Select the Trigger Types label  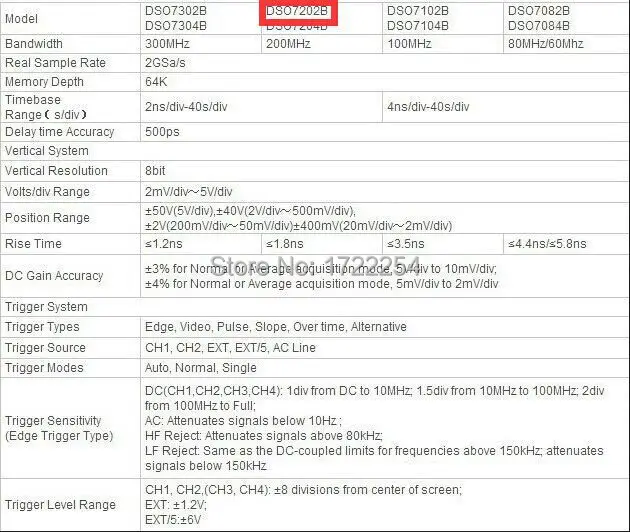(x=42, y=327)
